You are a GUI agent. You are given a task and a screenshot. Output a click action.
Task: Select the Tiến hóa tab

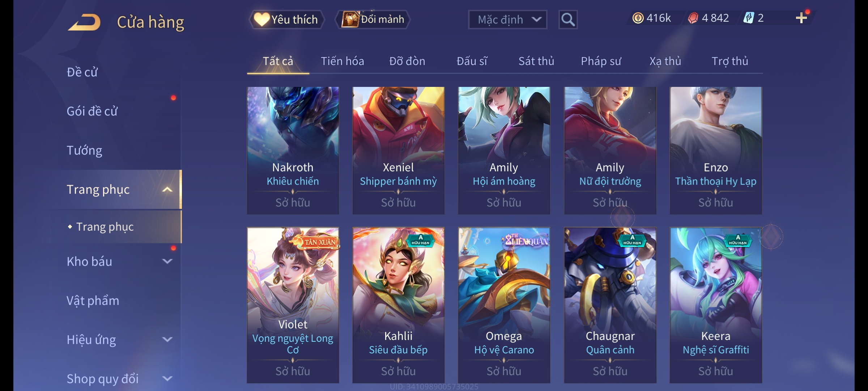coord(342,61)
